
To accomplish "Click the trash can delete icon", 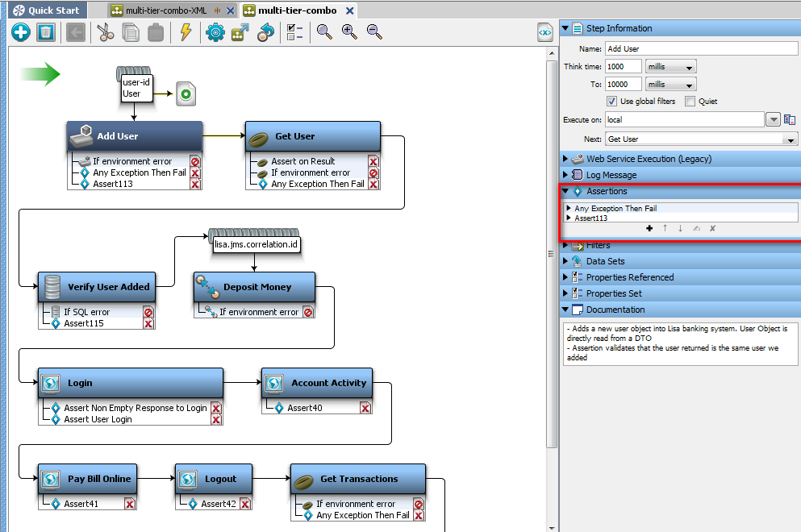I will pyautogui.click(x=46, y=32).
